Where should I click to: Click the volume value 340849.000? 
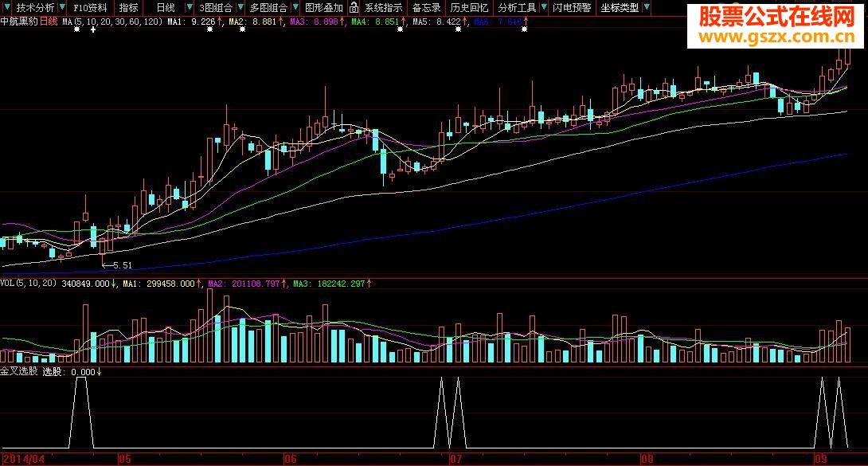click(86, 284)
